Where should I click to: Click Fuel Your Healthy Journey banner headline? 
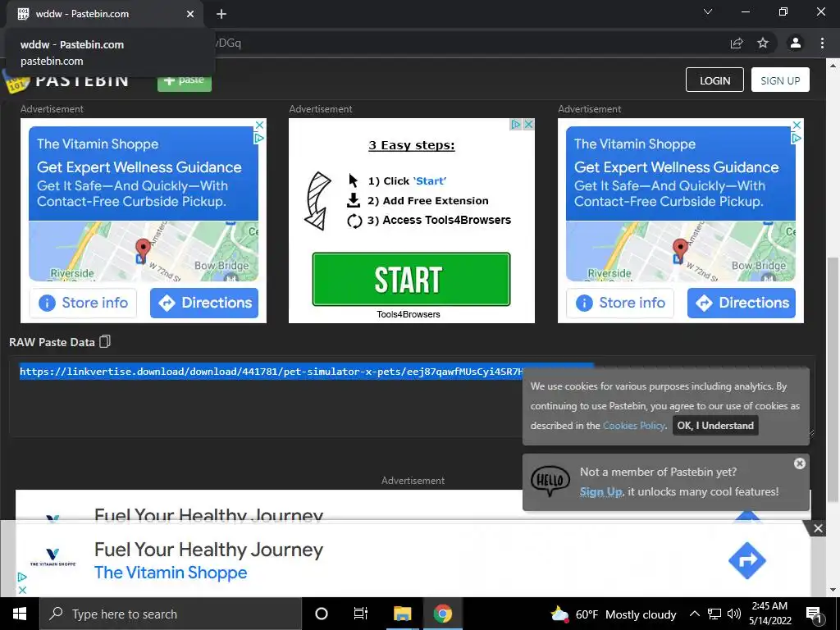[x=208, y=550]
